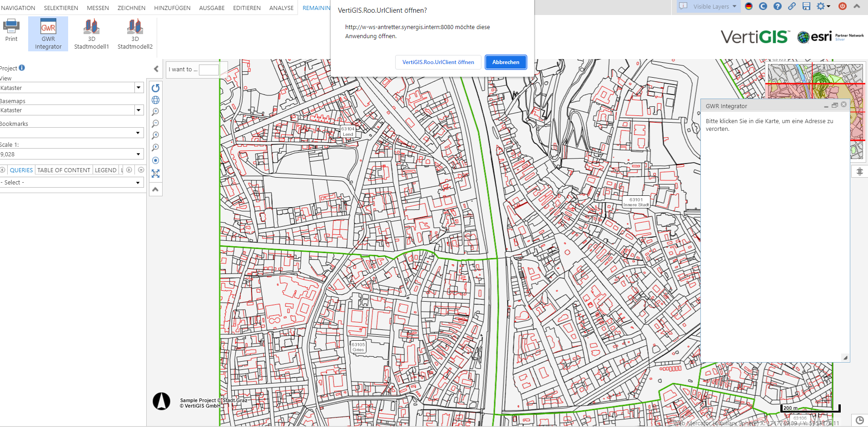Click the Abbrechen button
Image resolution: width=868 pixels, height=438 pixels.
(x=506, y=62)
